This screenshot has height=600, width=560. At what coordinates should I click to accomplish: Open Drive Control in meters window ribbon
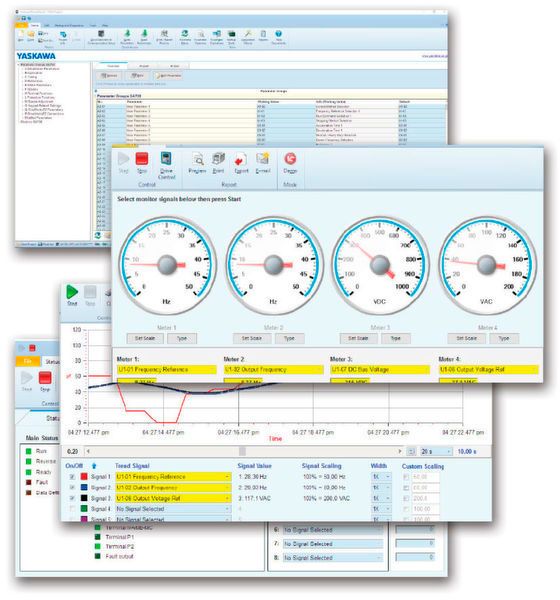166,159
